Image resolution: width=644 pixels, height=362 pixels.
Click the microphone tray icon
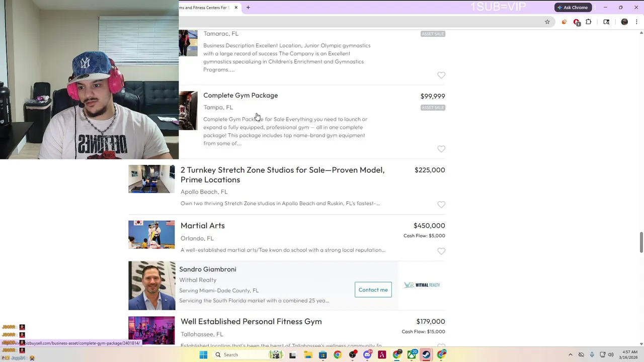click(592, 355)
